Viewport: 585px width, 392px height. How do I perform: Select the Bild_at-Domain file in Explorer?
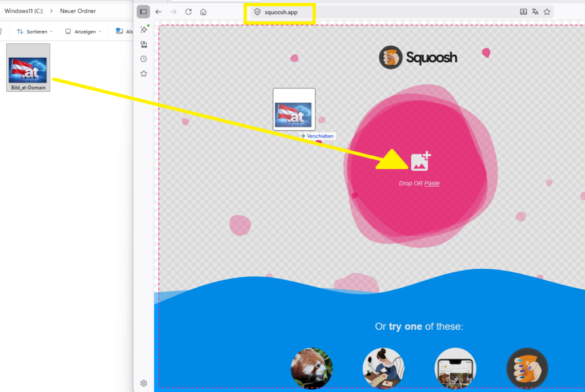point(29,67)
